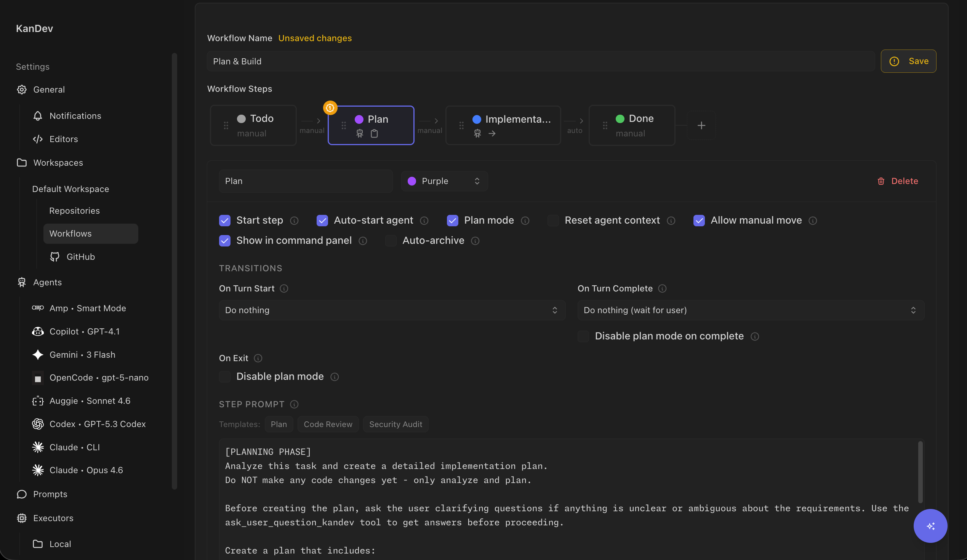Click the step name field containing Plan
967x560 pixels.
tap(306, 181)
